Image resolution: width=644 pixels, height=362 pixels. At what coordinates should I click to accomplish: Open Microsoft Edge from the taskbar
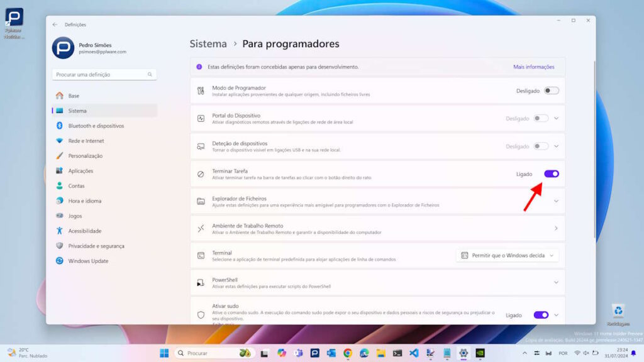pos(364,353)
